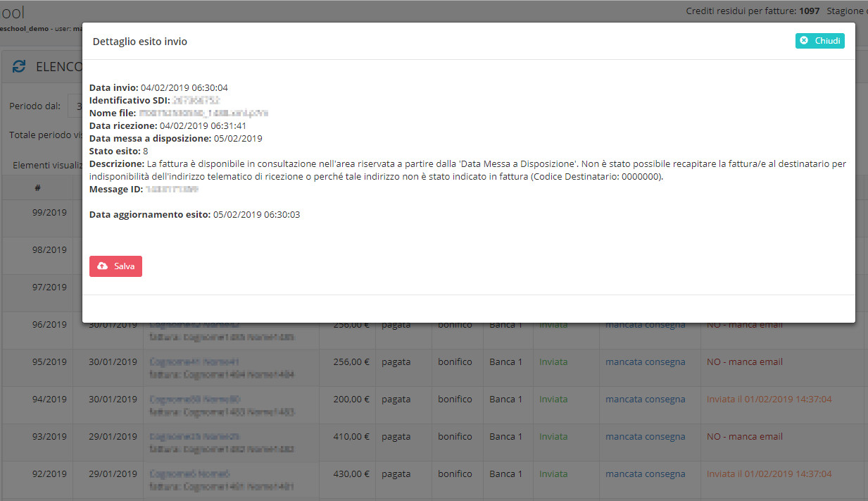
Task: Click 'Inviata il 01/02/2019 14:37:04' in row 92/2019
Action: [x=769, y=474]
